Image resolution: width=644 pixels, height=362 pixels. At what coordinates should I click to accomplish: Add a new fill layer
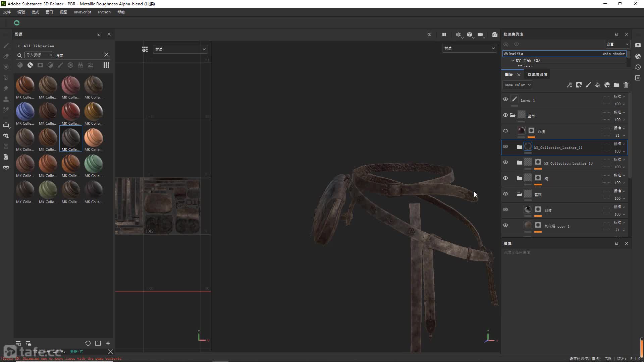(x=598, y=85)
